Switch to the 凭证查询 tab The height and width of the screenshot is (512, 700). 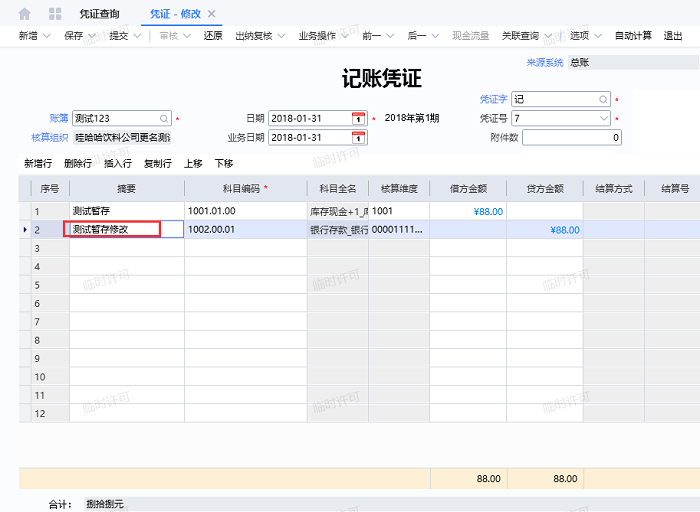click(x=99, y=14)
